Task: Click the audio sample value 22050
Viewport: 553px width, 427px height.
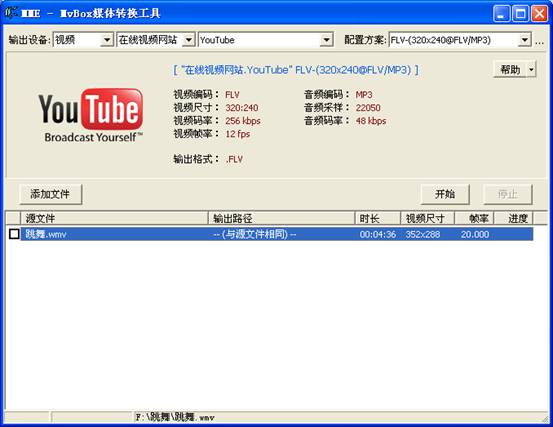Action: click(x=368, y=108)
